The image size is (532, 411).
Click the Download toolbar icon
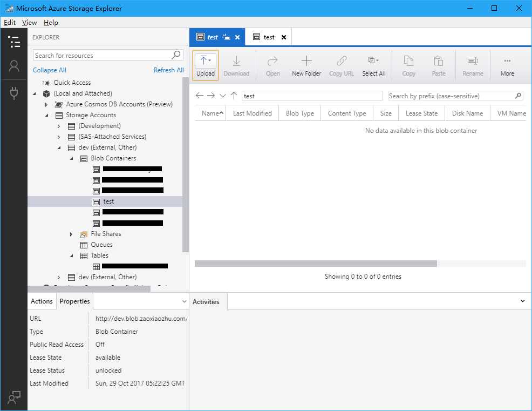(x=236, y=65)
